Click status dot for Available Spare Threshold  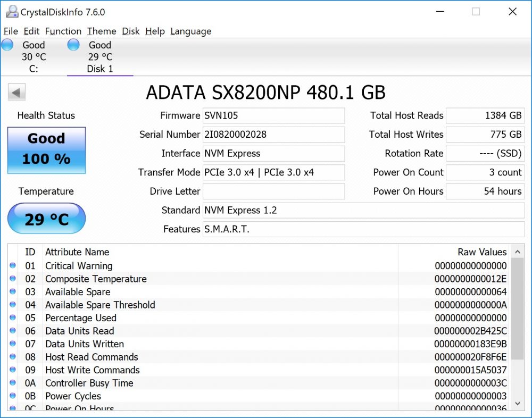tap(13, 304)
